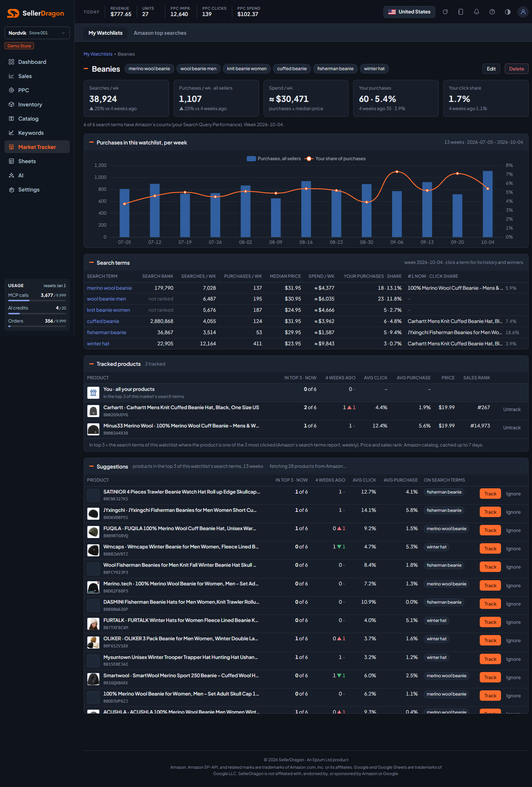Open Market Tracker in sidebar
The width and height of the screenshot is (532, 787).
click(37, 147)
